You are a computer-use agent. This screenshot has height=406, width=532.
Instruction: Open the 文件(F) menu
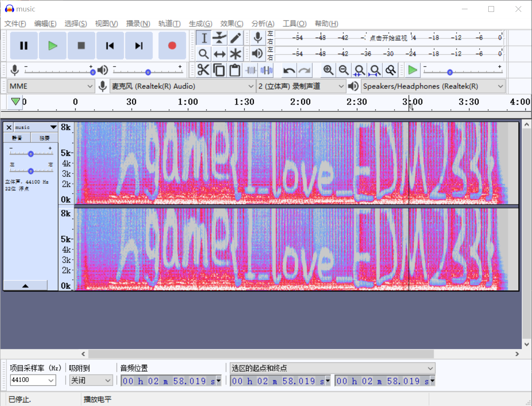tap(15, 24)
